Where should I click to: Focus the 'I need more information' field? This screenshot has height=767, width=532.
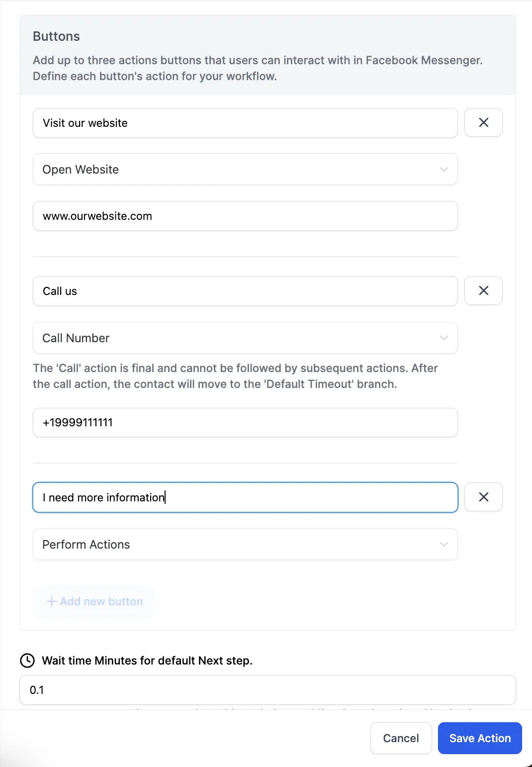tap(245, 497)
